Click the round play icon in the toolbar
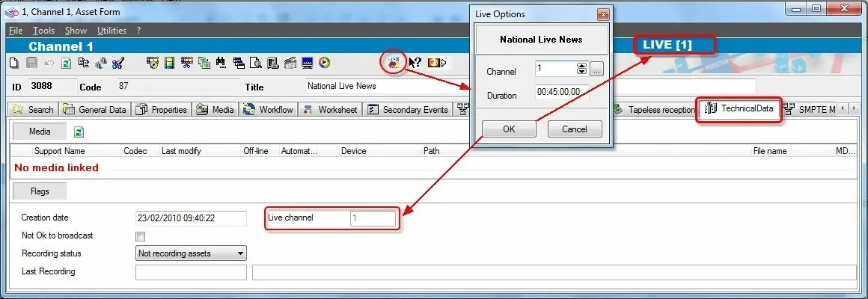Screen dimensions: 868x299 [x=324, y=63]
